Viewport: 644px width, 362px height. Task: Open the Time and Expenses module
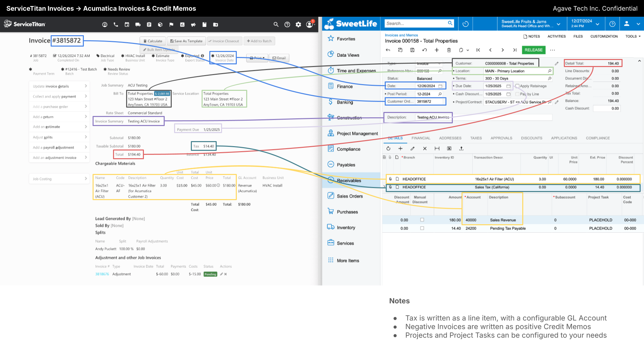[x=357, y=70]
